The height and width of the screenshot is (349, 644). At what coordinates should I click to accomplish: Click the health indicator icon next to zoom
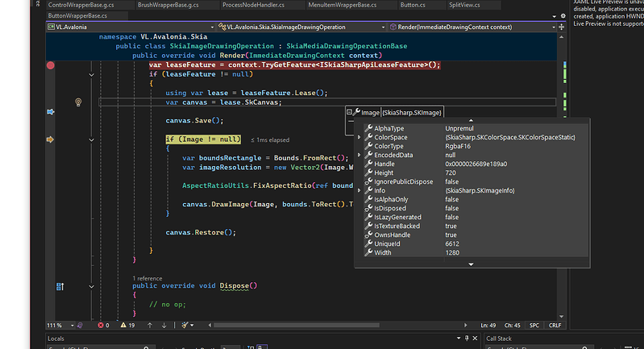point(80,325)
